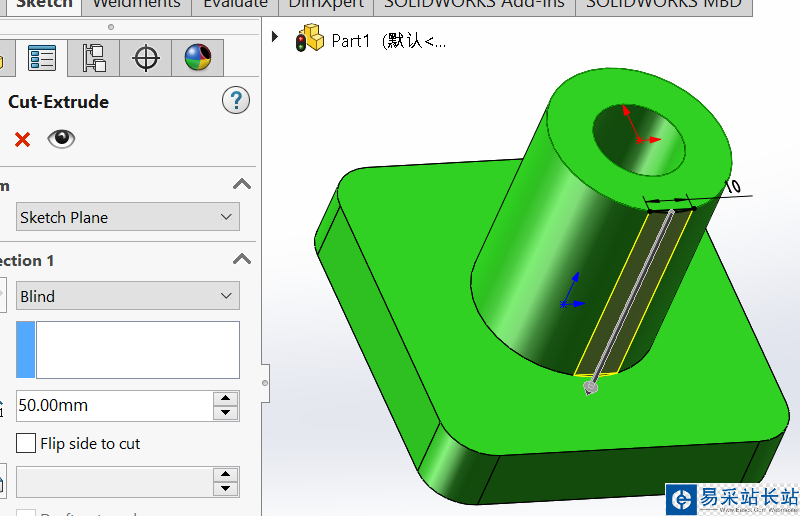The width and height of the screenshot is (800, 516).
Task: Click the blue selection box indicator bar
Action: [26, 350]
